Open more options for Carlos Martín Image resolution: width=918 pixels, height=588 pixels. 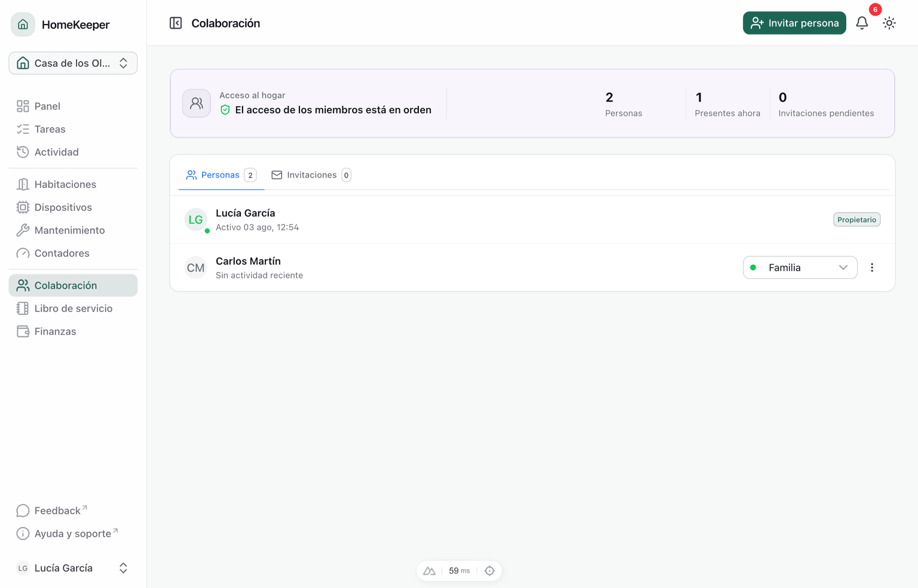pyautogui.click(x=872, y=268)
